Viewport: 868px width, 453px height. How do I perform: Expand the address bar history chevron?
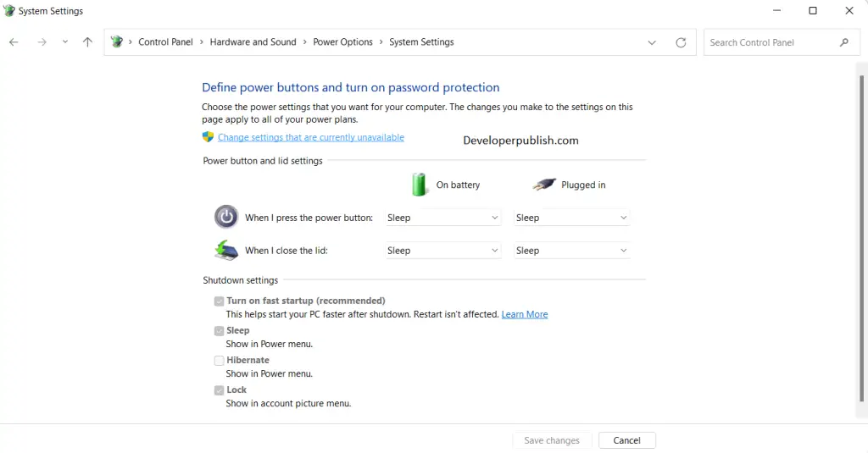point(652,42)
